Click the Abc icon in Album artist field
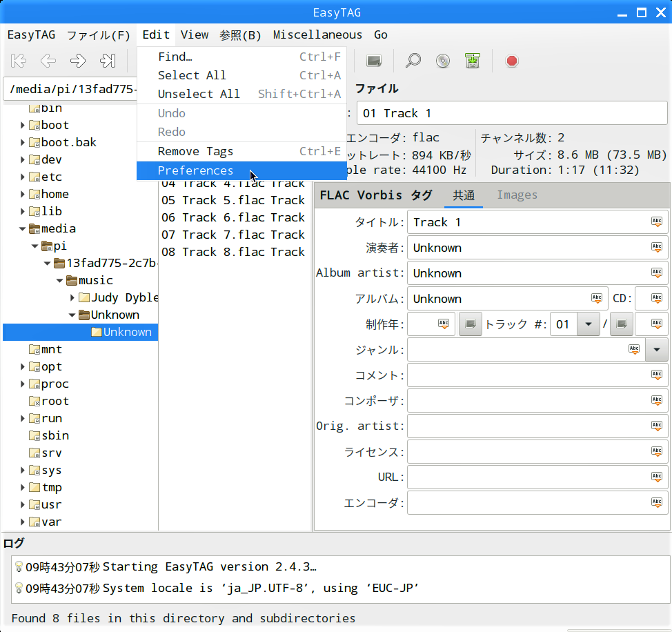Image resolution: width=672 pixels, height=632 pixels. point(657,273)
